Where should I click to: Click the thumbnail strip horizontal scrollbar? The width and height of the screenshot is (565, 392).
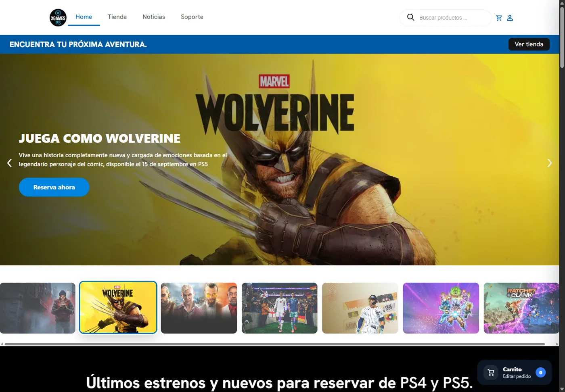(x=274, y=344)
